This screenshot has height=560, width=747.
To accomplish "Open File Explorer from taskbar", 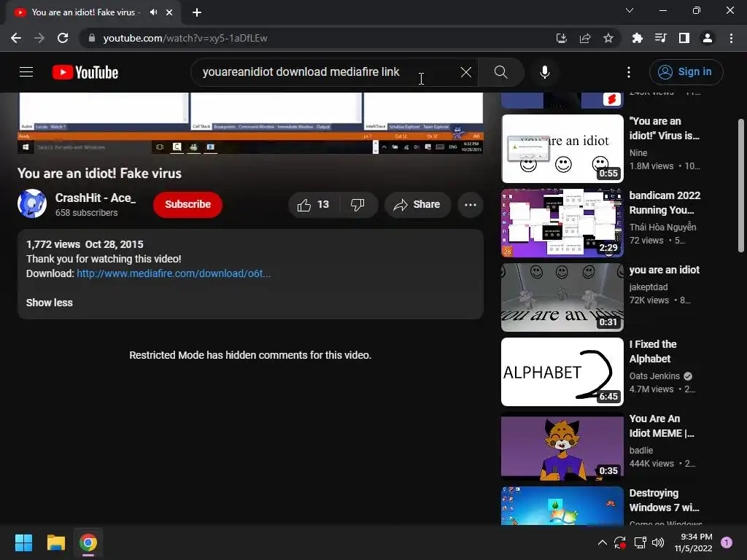I will point(55,542).
